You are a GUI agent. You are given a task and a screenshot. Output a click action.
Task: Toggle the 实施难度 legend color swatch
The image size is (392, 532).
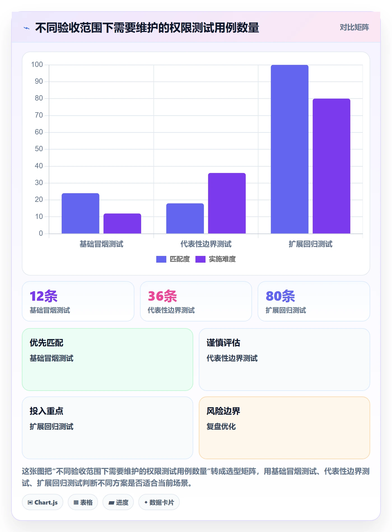pos(200,259)
